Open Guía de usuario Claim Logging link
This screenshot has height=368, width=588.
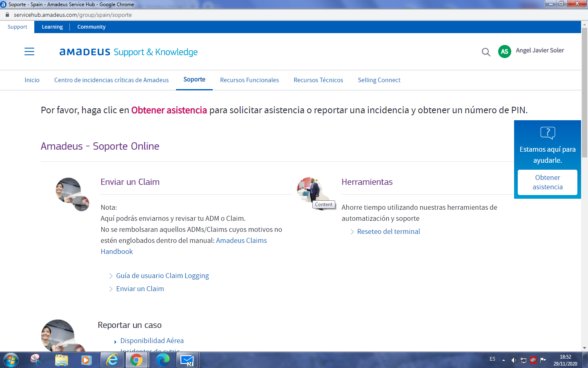pos(163,276)
